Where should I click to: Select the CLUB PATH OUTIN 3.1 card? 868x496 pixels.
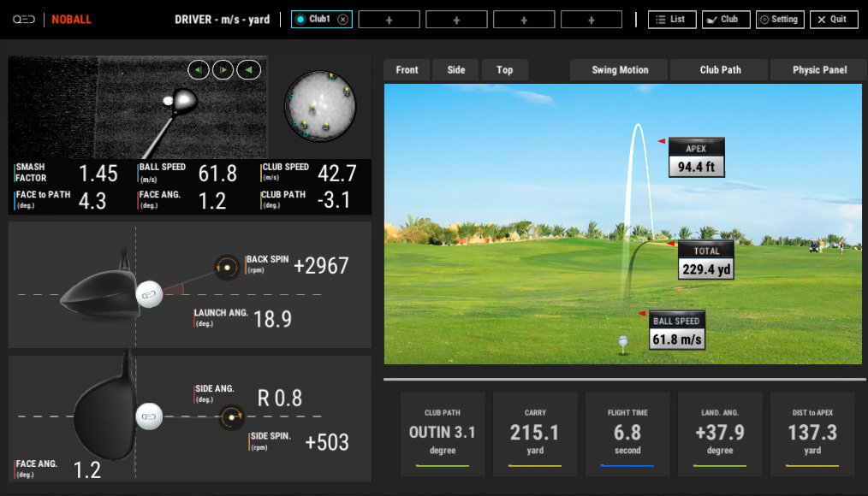point(443,434)
